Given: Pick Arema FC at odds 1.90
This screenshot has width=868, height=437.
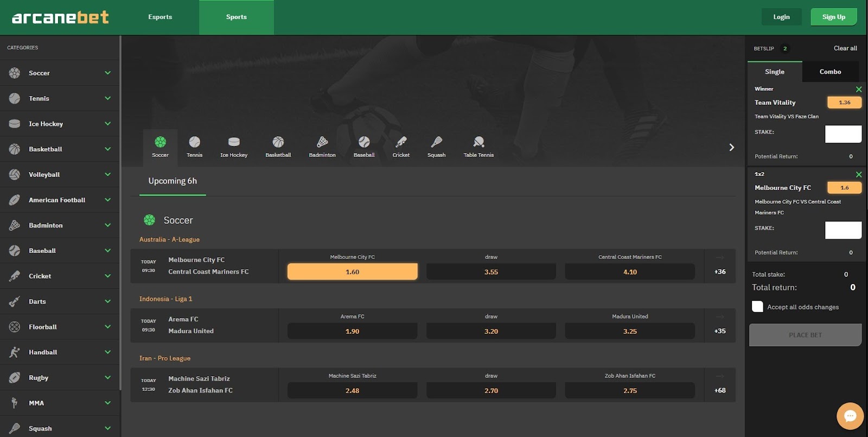Looking at the screenshot, I should coord(353,331).
